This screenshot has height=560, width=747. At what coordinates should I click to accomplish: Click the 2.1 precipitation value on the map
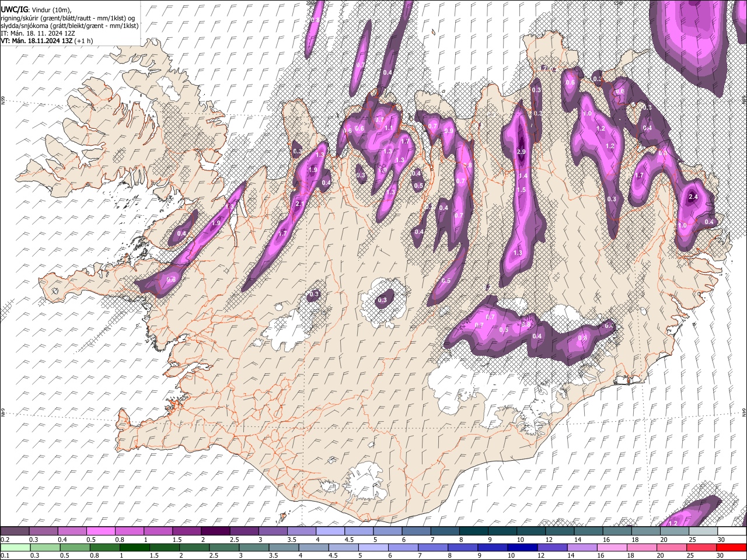(301, 204)
